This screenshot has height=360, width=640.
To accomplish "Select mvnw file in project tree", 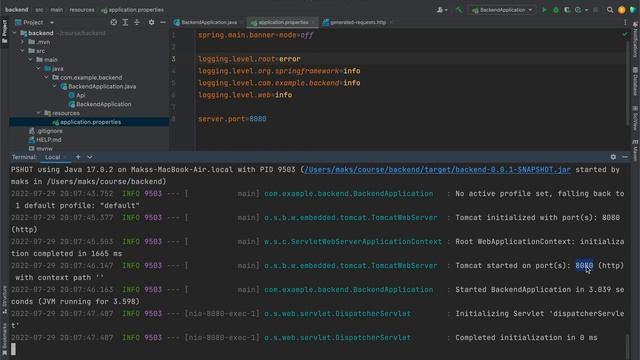I will pos(44,149).
